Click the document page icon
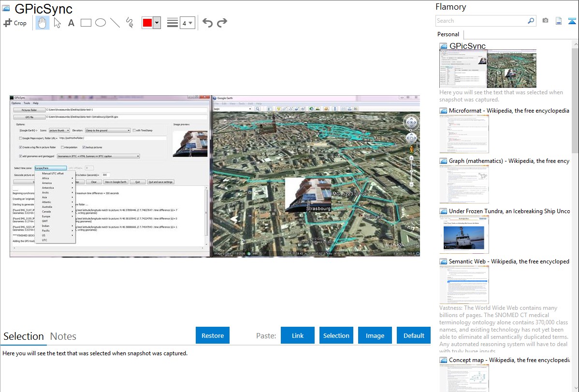The height and width of the screenshot is (392, 579). coord(559,21)
